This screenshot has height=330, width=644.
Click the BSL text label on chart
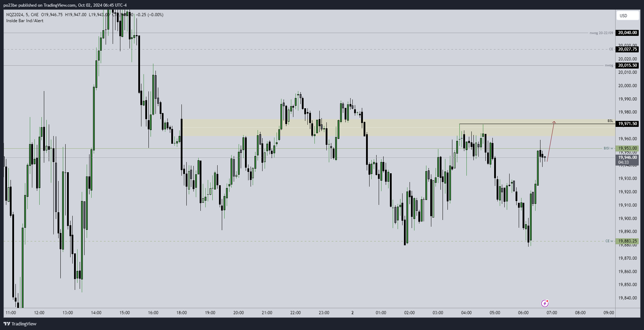pos(610,121)
